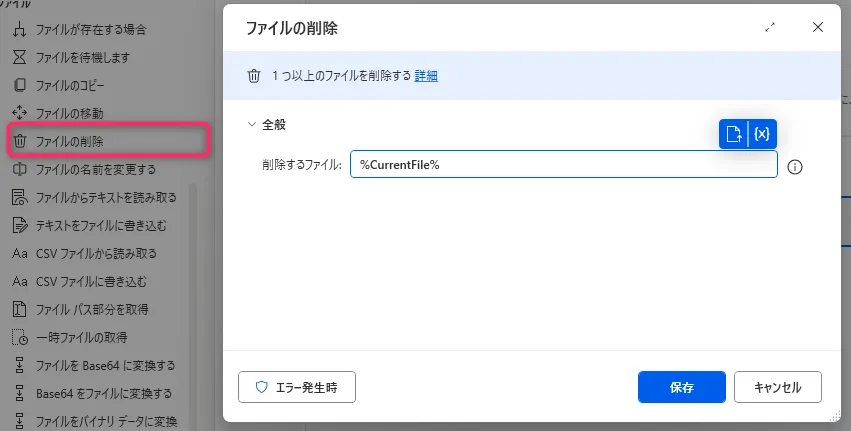The height and width of the screenshot is (431, 851).
Task: Click the ファイルを待機します hourglass icon
Action: click(18, 57)
